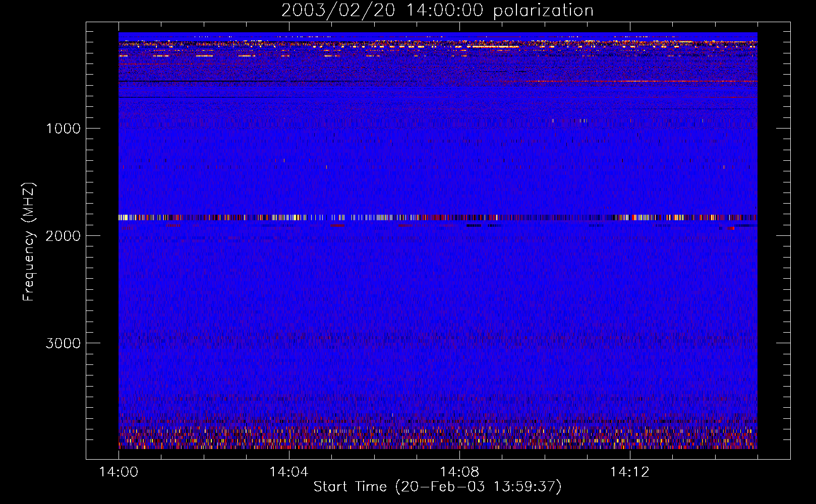Click the 2000 frequency tick label
816x504 pixels.
[x=63, y=236]
